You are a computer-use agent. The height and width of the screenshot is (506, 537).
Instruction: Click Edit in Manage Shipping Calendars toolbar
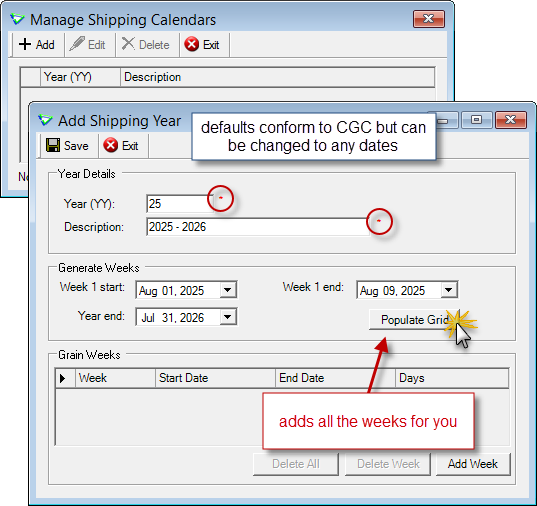pyautogui.click(x=87, y=45)
